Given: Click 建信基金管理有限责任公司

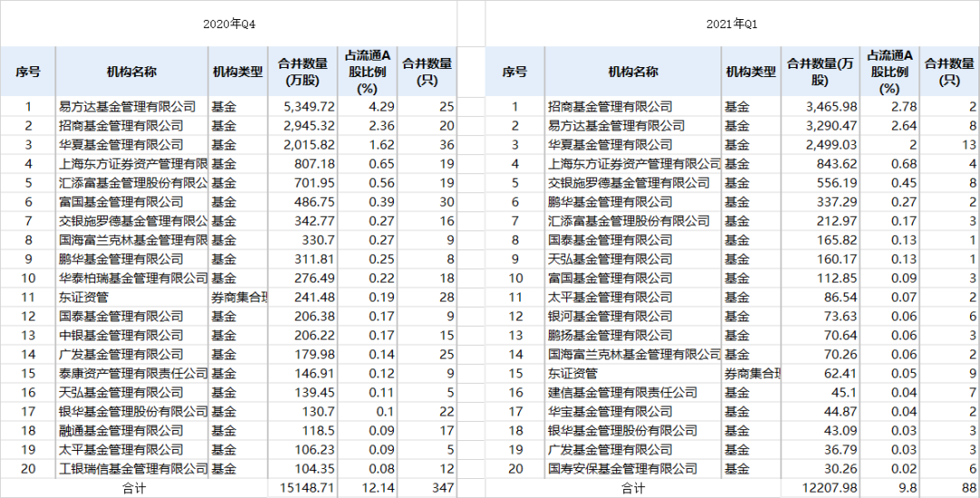Looking at the screenshot, I should 622,393.
